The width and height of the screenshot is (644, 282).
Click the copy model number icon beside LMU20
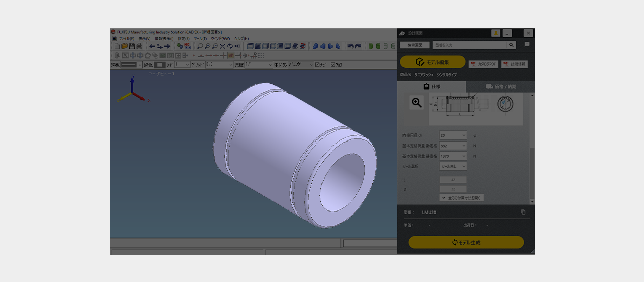coord(523,212)
